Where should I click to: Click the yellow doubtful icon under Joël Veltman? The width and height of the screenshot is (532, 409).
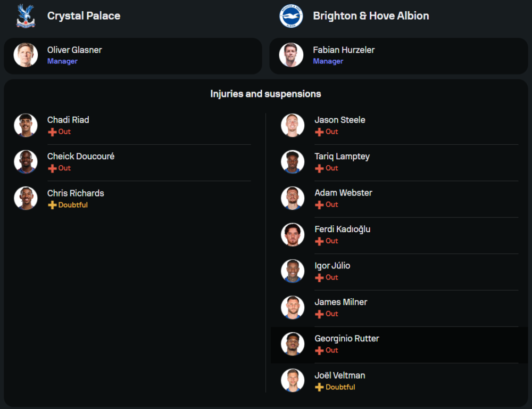(319, 387)
